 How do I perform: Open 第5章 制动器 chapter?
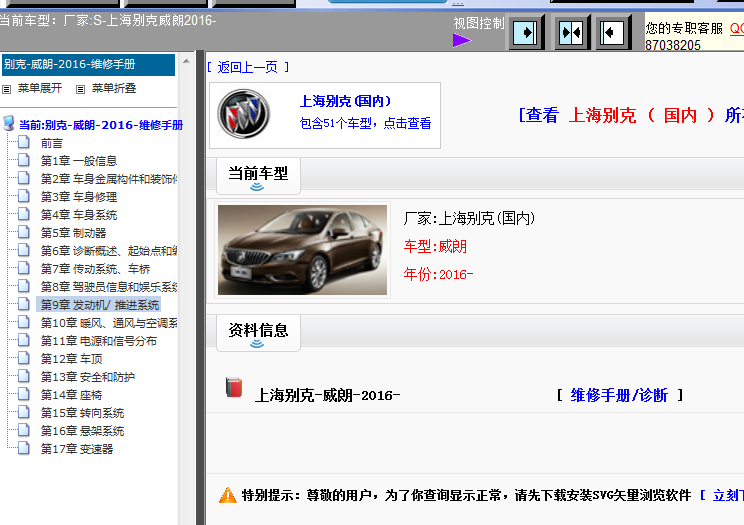tap(73, 233)
